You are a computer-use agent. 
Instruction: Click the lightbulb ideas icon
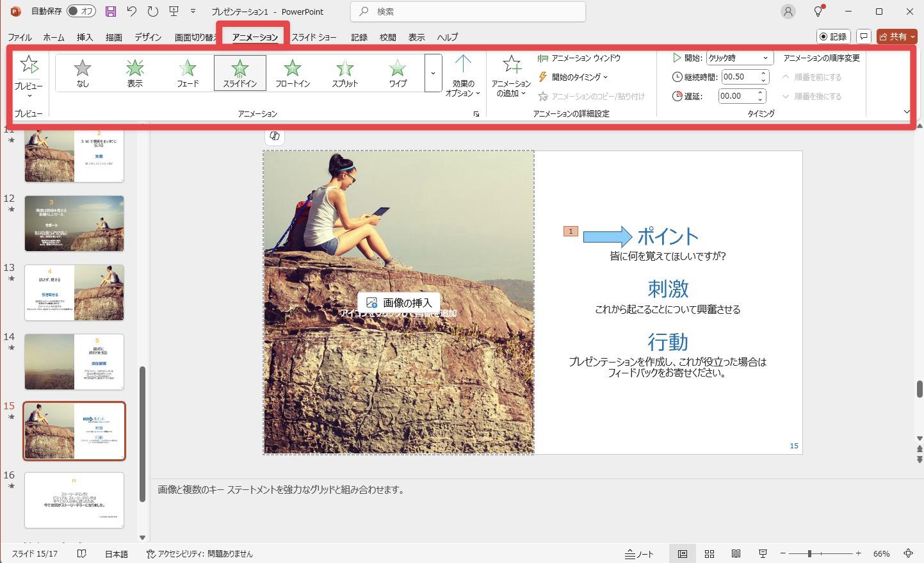818,12
